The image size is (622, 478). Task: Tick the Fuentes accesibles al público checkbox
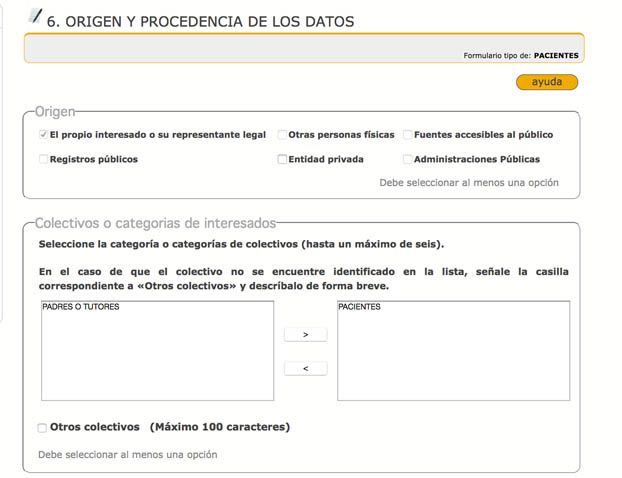click(408, 135)
